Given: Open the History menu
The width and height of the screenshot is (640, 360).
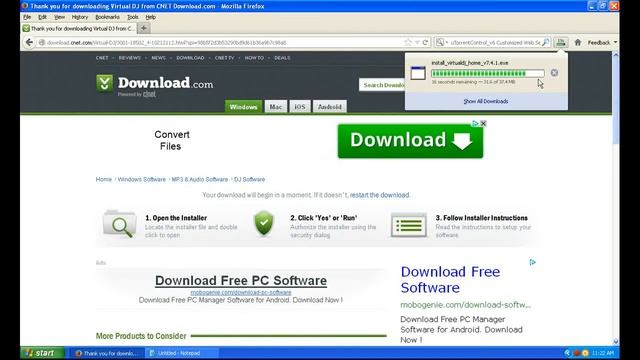Looking at the screenshot, I should (x=80, y=17).
